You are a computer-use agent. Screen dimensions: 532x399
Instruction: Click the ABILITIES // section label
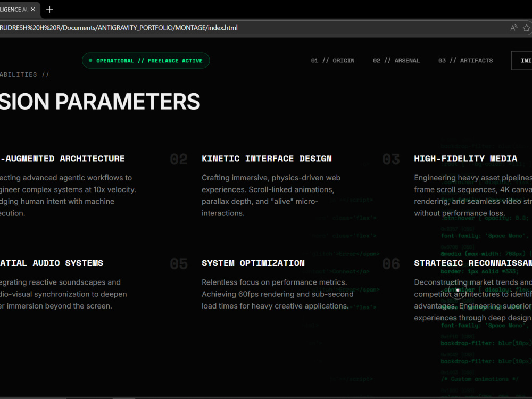(x=24, y=74)
